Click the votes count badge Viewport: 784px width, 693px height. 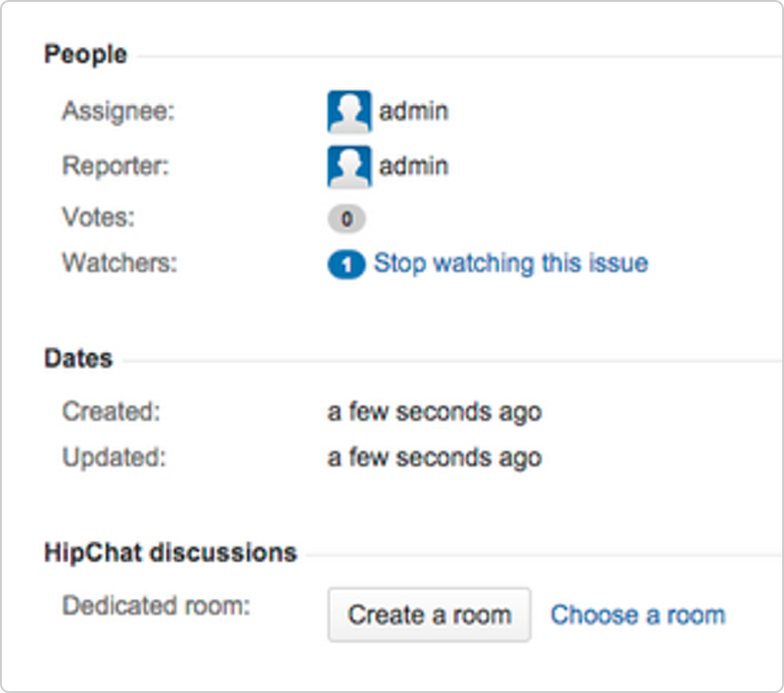click(346, 219)
